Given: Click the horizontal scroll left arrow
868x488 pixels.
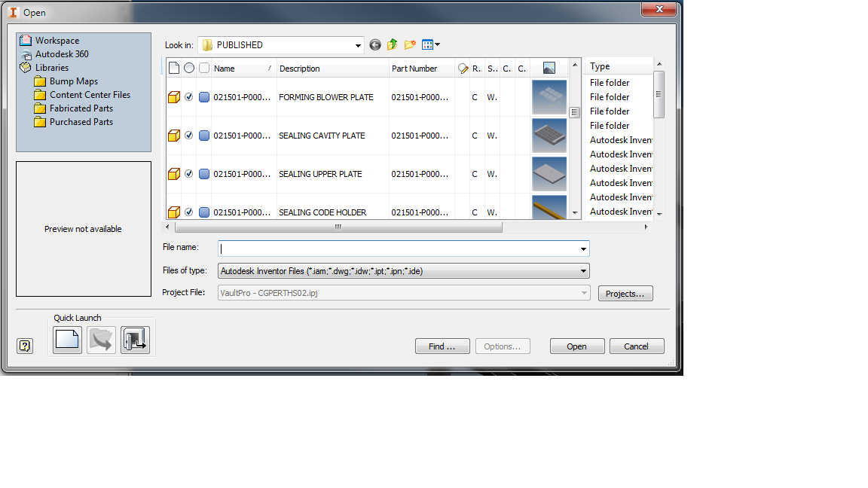Looking at the screenshot, I should click(x=168, y=227).
